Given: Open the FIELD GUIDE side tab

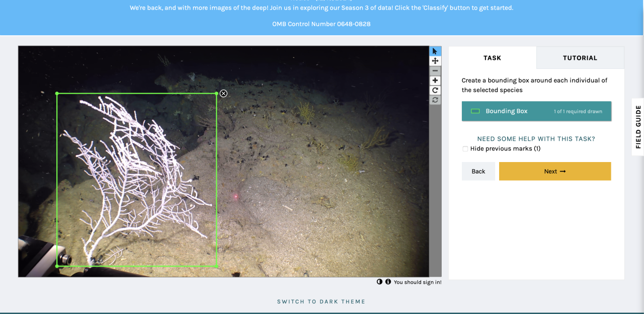Looking at the screenshot, I should (x=638, y=127).
